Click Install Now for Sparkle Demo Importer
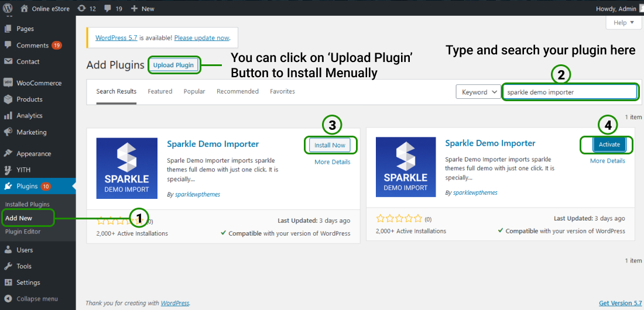This screenshot has width=644, height=310. click(330, 145)
